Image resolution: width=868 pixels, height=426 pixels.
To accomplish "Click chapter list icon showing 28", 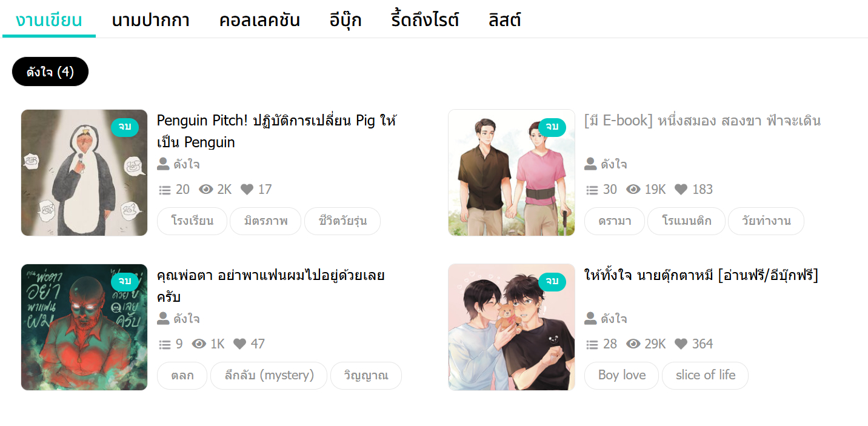I will [x=592, y=344].
